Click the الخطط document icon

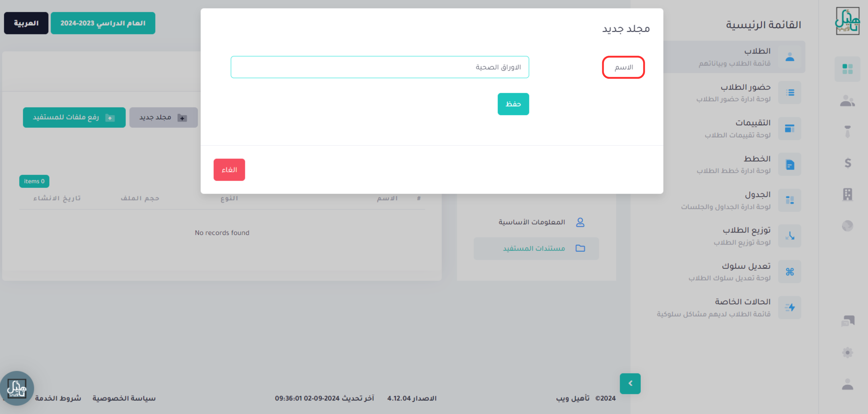point(790,164)
